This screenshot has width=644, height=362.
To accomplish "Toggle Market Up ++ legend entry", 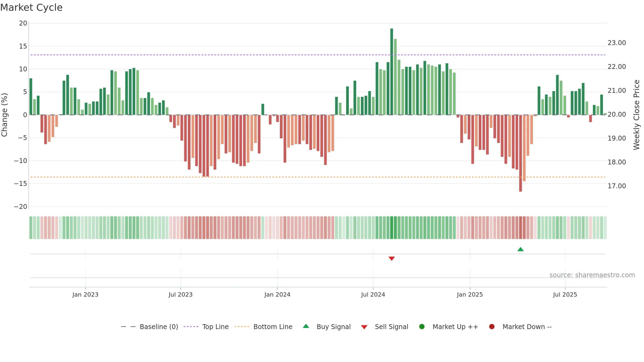I will (x=449, y=327).
